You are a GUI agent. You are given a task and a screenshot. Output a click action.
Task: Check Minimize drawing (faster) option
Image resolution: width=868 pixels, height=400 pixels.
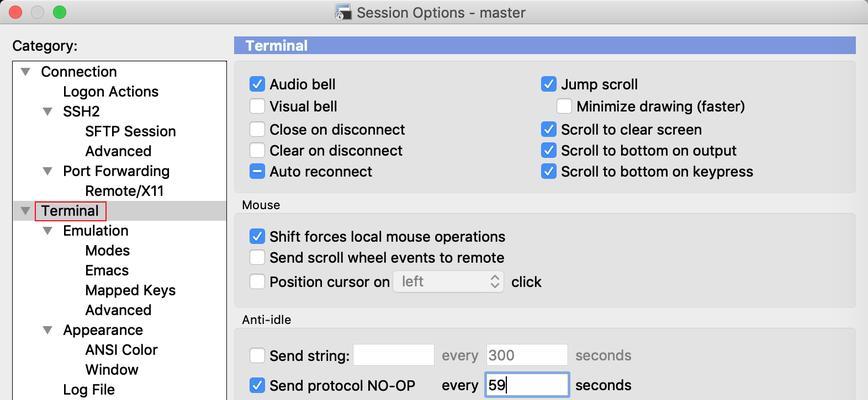pos(564,106)
